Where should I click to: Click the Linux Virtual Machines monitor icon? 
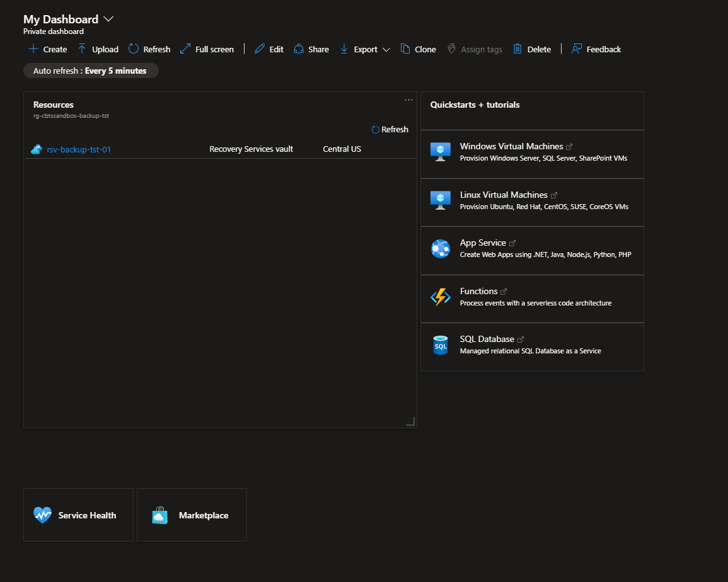(441, 200)
